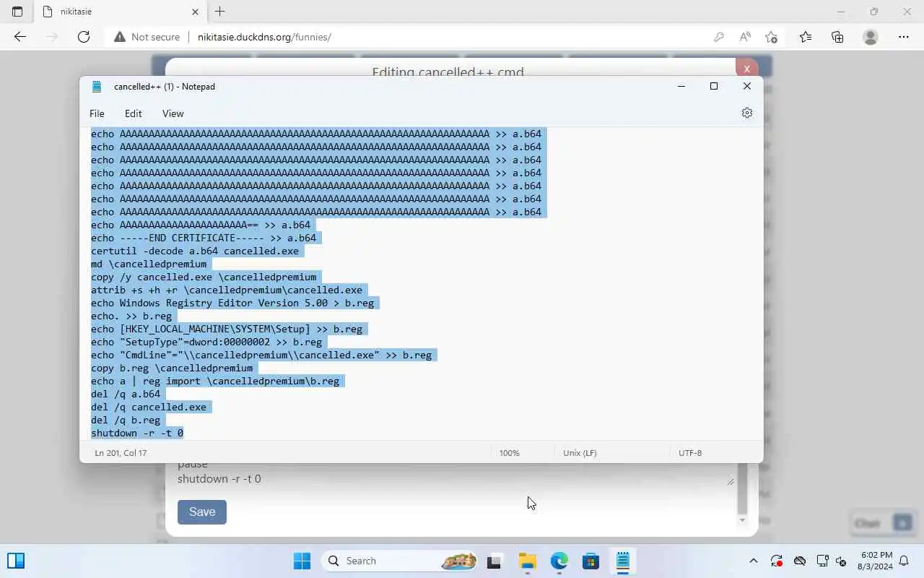Click the address bar URL
Image resolution: width=924 pixels, height=578 pixels.
(x=264, y=37)
